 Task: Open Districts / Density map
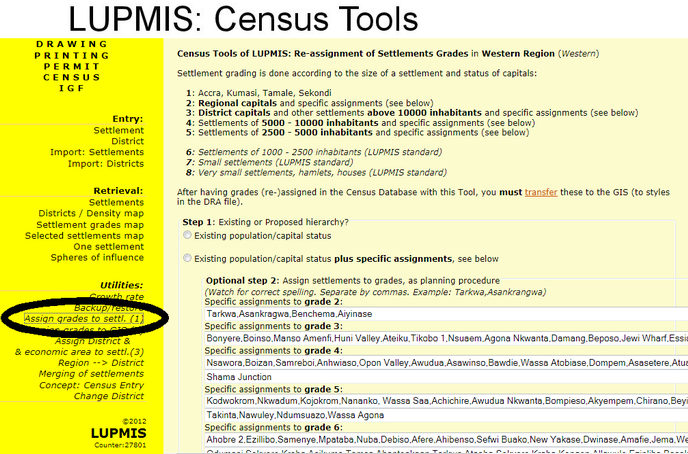click(91, 213)
